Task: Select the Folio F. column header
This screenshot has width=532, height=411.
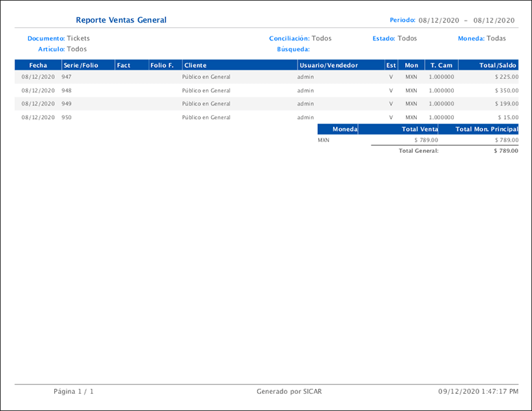Action: coord(162,65)
